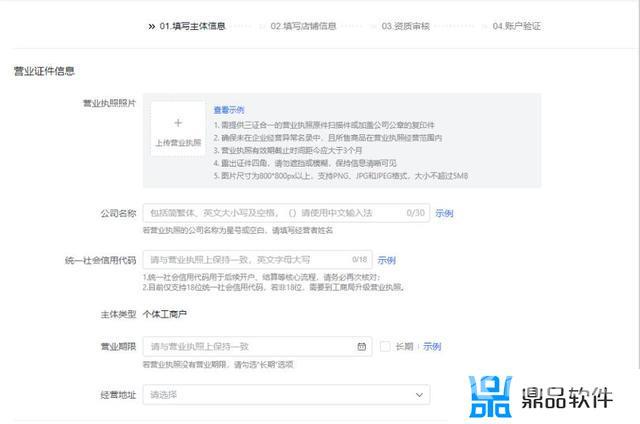The image size is (640, 424).
Task: Open the 查看示例 link
Action: [x=229, y=110]
